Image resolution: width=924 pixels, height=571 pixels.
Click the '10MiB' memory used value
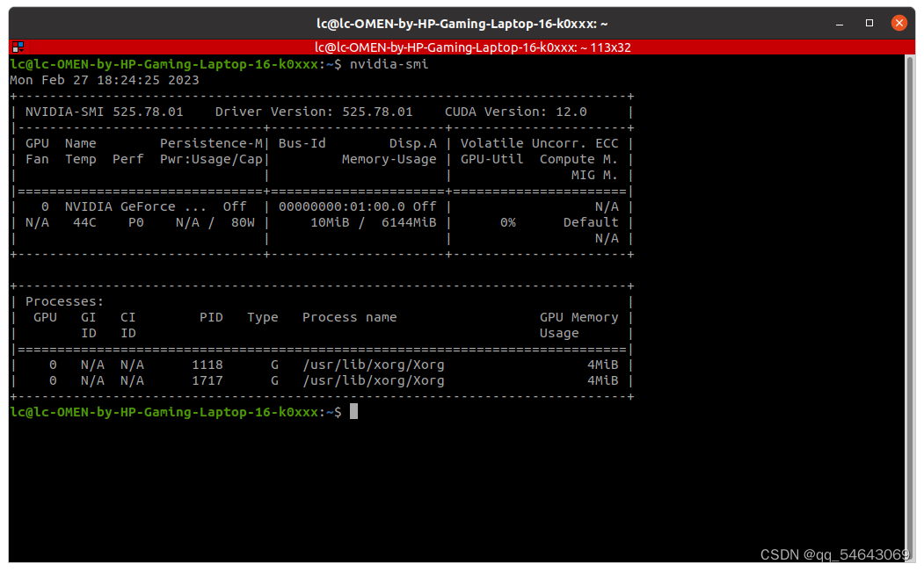tap(330, 222)
